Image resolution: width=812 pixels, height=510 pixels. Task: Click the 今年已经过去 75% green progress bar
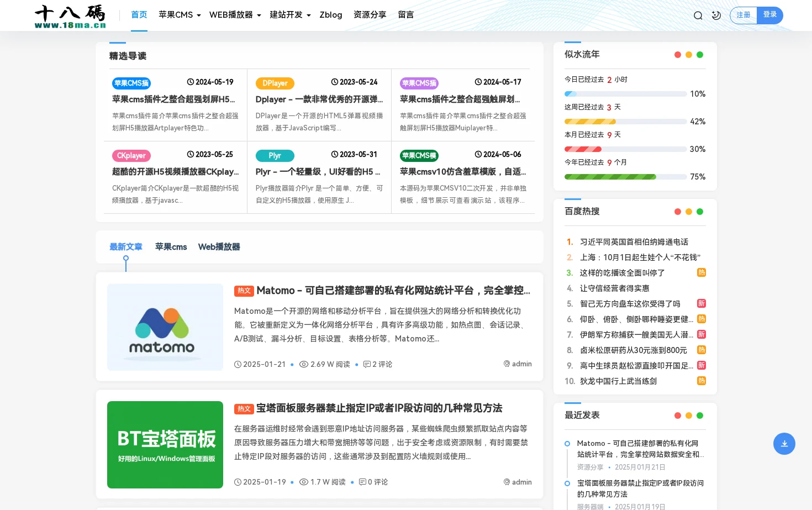[x=625, y=177]
